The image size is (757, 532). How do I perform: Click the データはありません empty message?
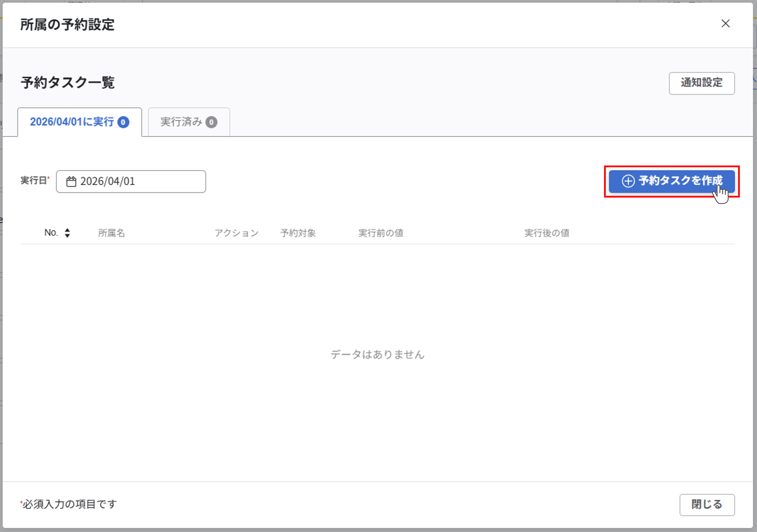tap(377, 354)
